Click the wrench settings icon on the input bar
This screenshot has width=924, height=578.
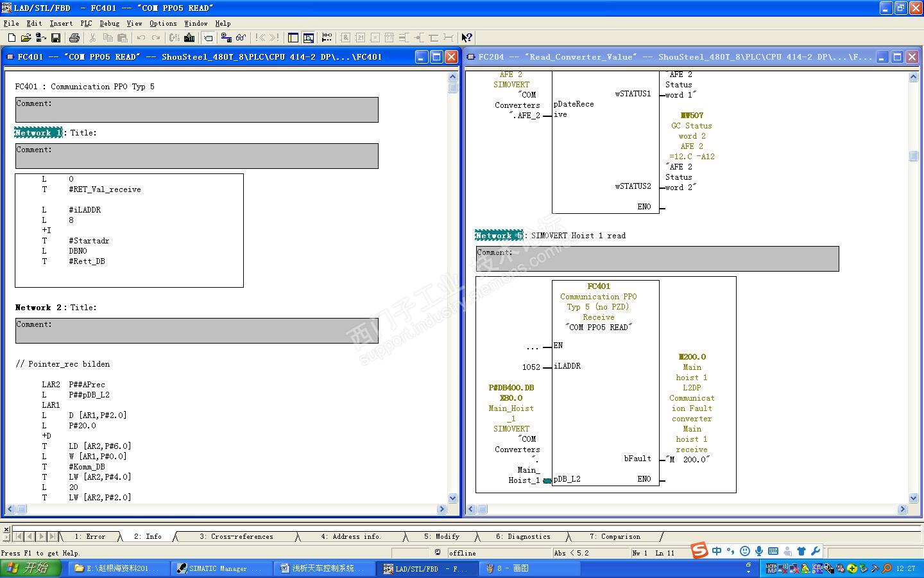click(816, 551)
